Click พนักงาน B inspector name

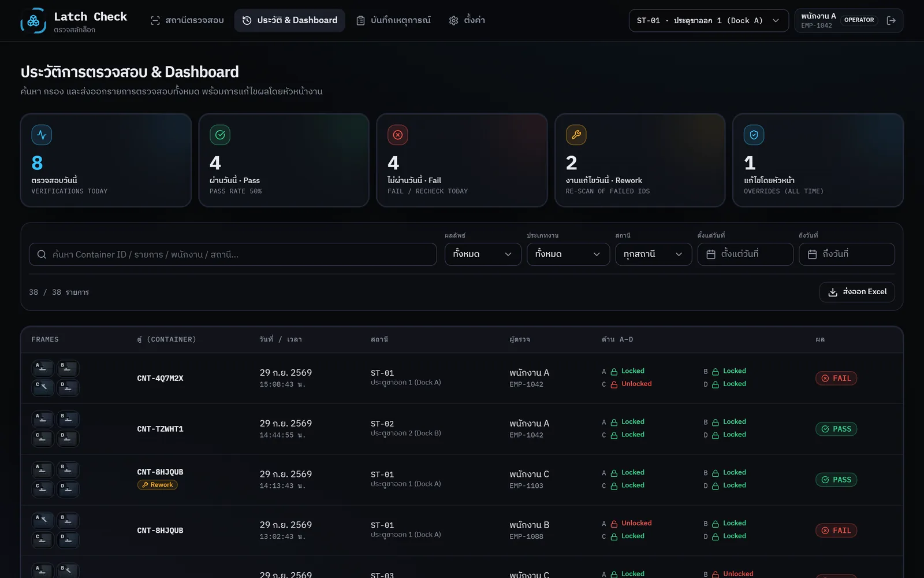coord(529,525)
